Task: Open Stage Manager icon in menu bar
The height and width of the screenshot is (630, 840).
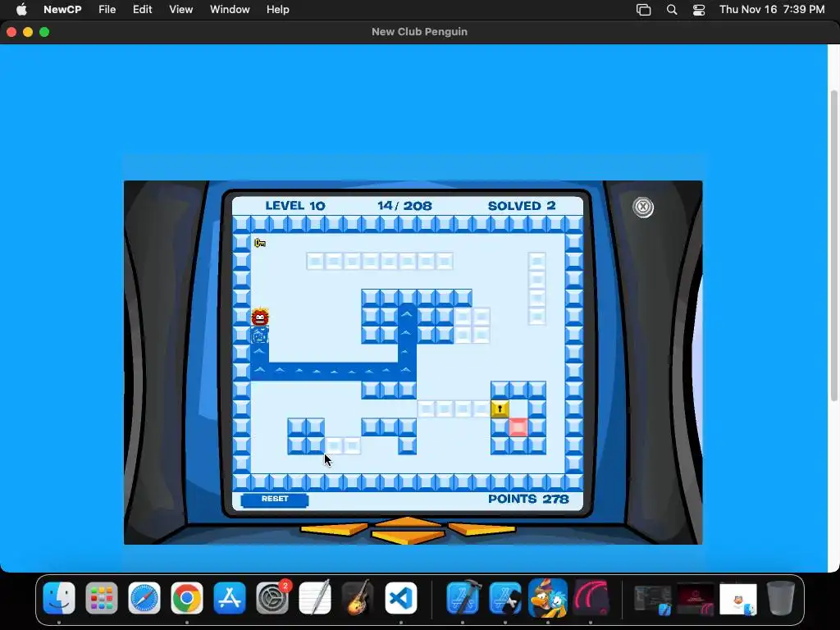Action: pos(643,10)
